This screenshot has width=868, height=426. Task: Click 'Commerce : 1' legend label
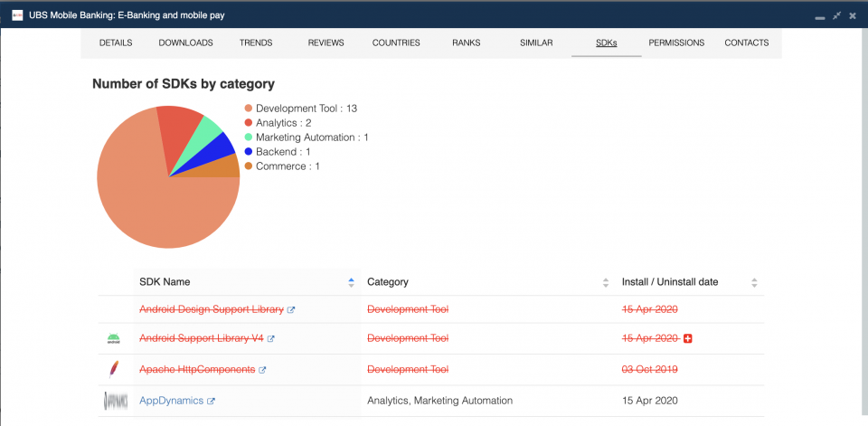coord(288,166)
